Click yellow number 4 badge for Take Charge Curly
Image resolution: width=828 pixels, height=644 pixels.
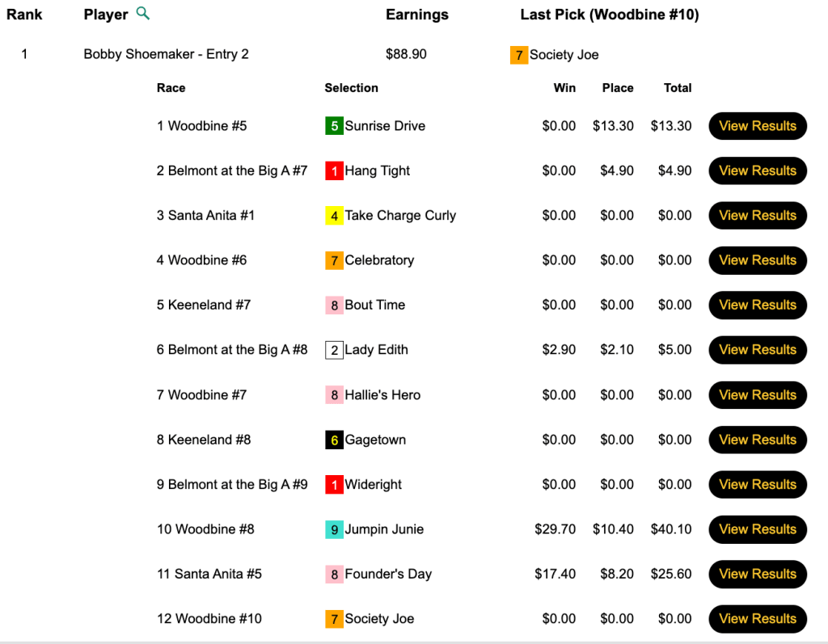tap(334, 216)
